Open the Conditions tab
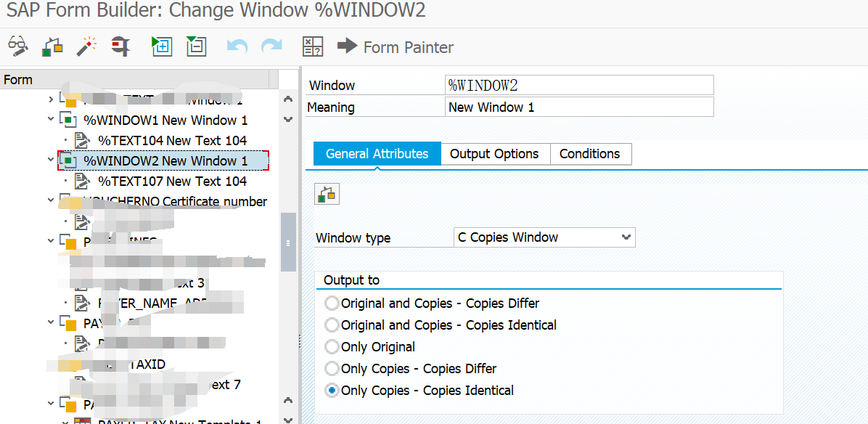The image size is (868, 424). [590, 153]
